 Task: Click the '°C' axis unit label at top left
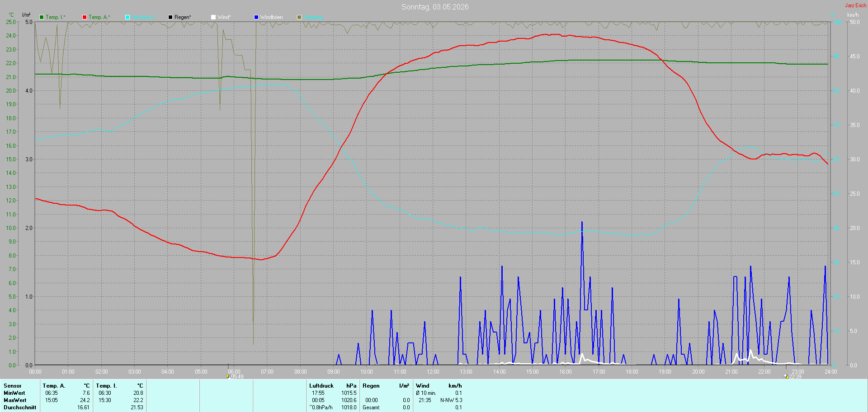click(11, 15)
